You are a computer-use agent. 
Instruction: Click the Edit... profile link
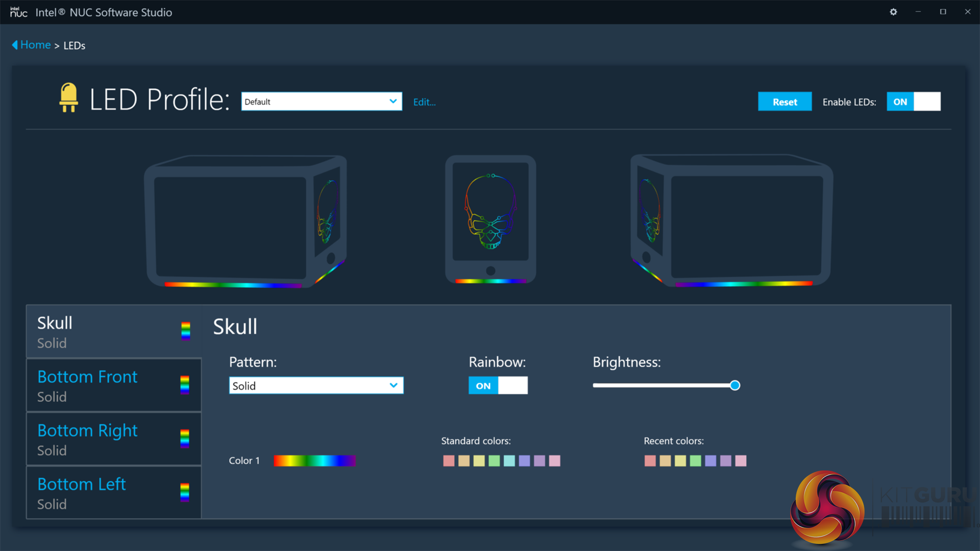(424, 102)
